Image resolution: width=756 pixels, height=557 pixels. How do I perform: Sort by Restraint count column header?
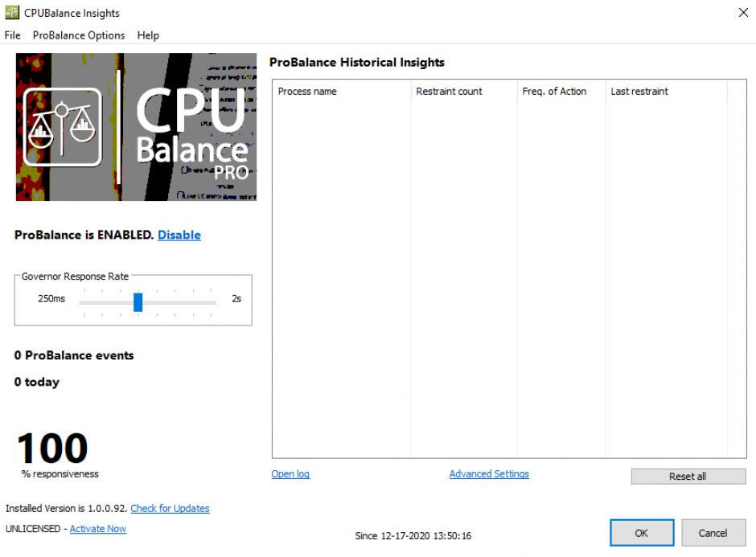(x=464, y=91)
